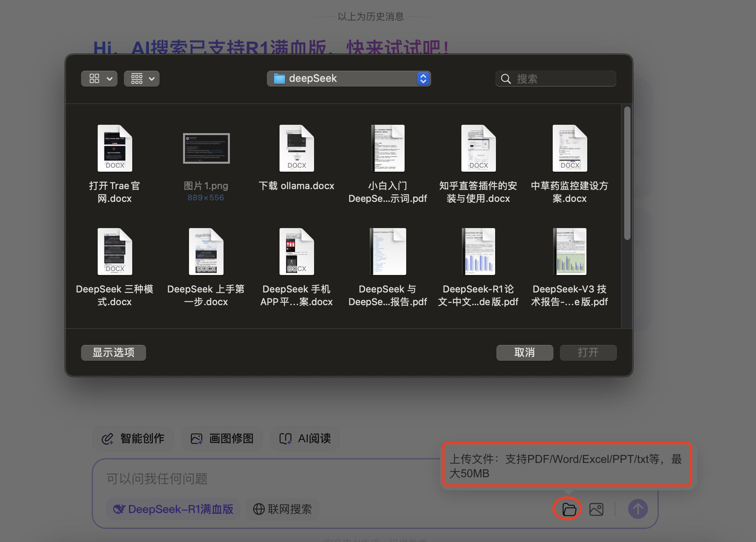Select file DeepSeek 三种模式.docx

tap(115, 267)
